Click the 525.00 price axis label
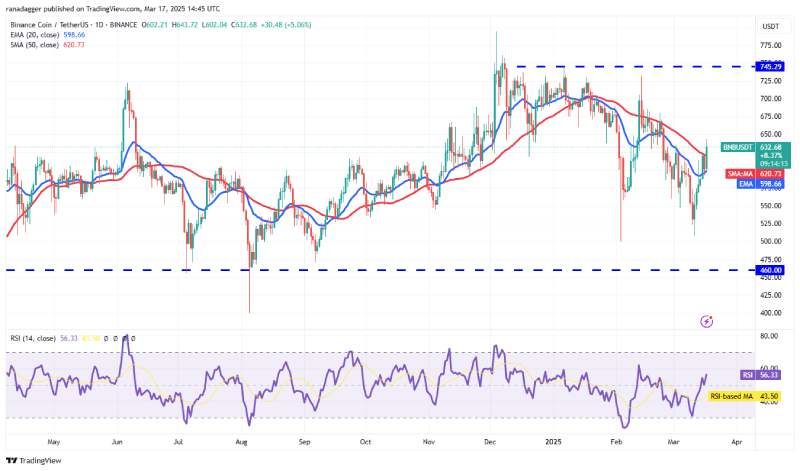 [771, 224]
